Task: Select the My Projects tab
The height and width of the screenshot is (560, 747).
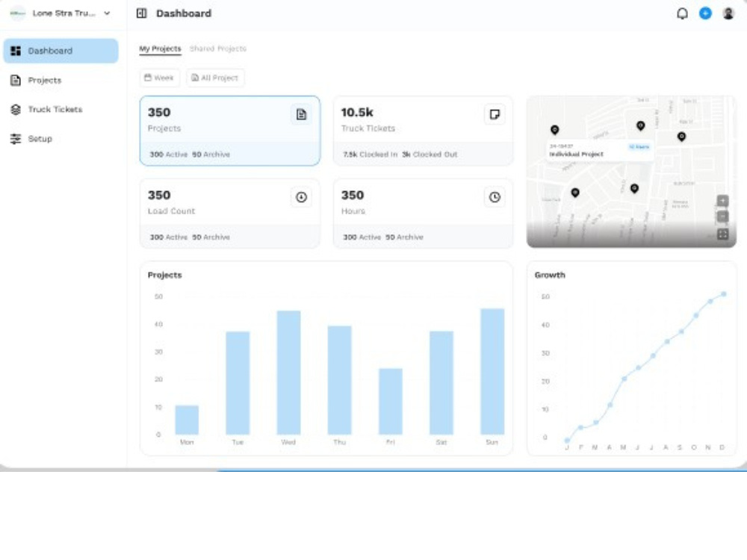Action: 160,49
